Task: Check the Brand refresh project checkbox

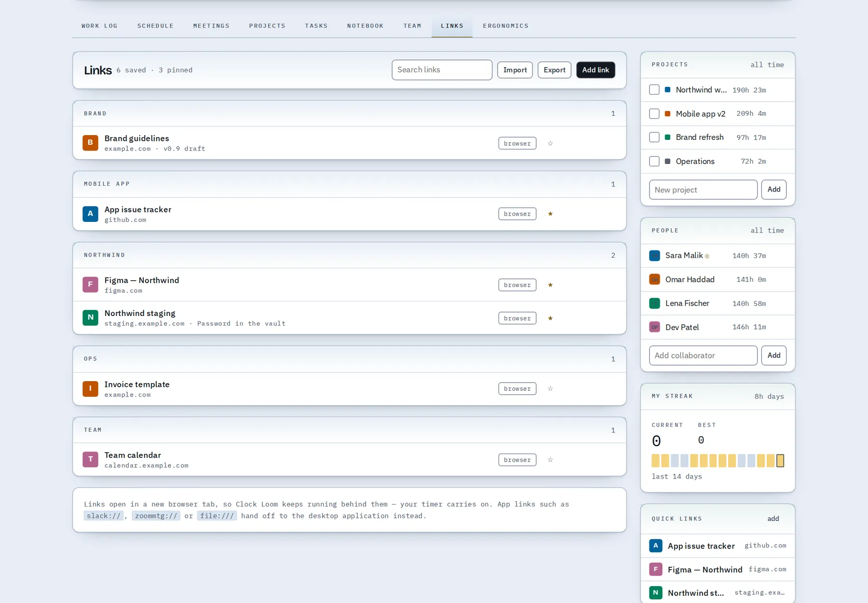Action: point(654,137)
